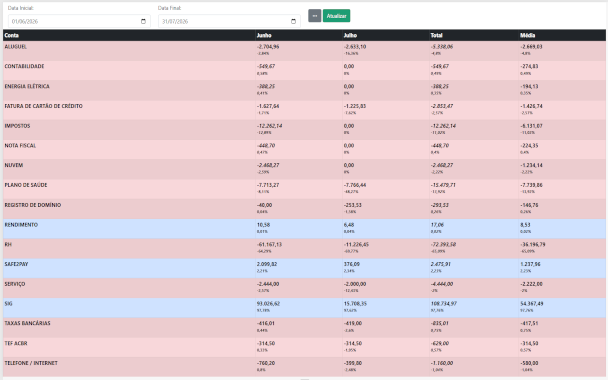Click TELEFONE / INTERNET Junho value -760,20
608x380 pixels.
pos(266,363)
